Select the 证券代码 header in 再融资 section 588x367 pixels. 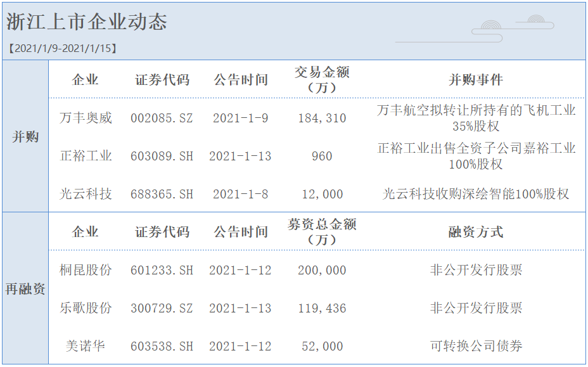tap(162, 232)
